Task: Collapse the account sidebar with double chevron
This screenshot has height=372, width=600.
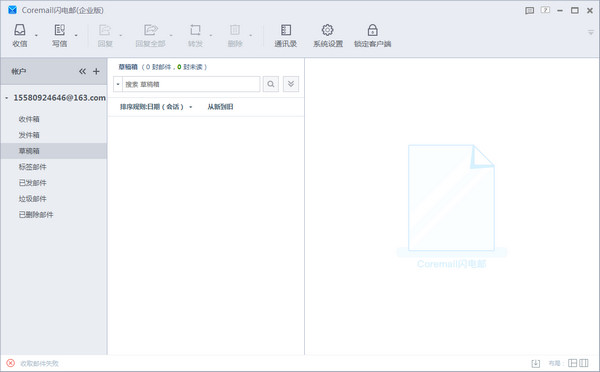Action: point(82,71)
